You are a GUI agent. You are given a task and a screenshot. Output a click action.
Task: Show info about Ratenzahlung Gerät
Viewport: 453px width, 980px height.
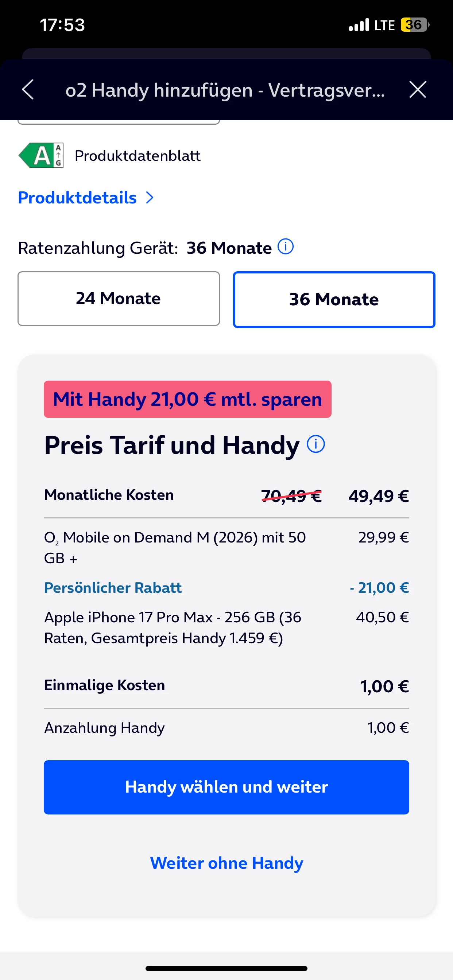click(x=286, y=246)
